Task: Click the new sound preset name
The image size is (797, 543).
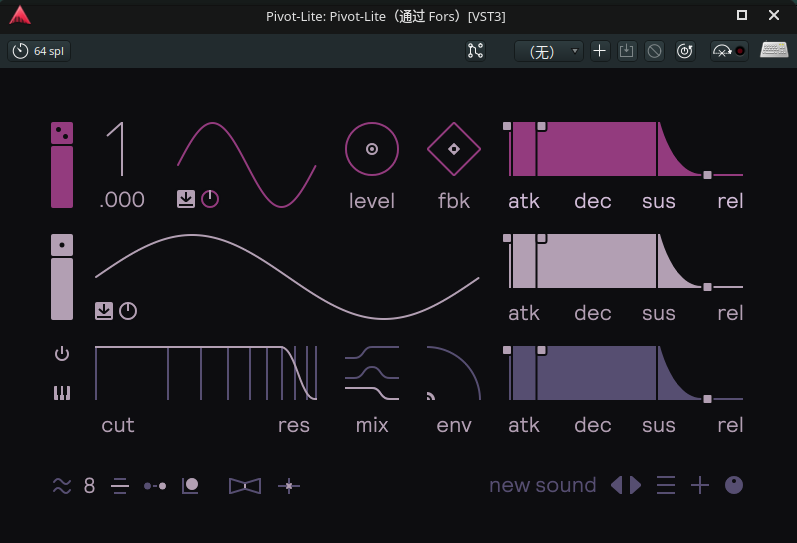Action: 543,485
